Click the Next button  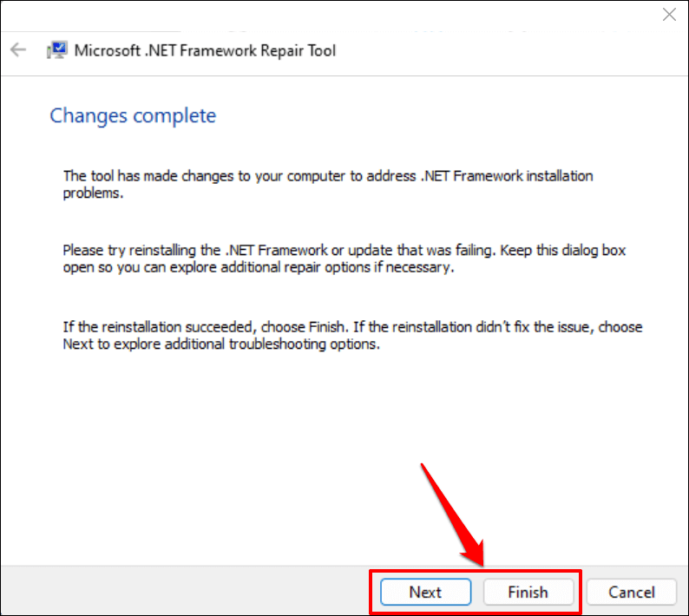(x=425, y=593)
